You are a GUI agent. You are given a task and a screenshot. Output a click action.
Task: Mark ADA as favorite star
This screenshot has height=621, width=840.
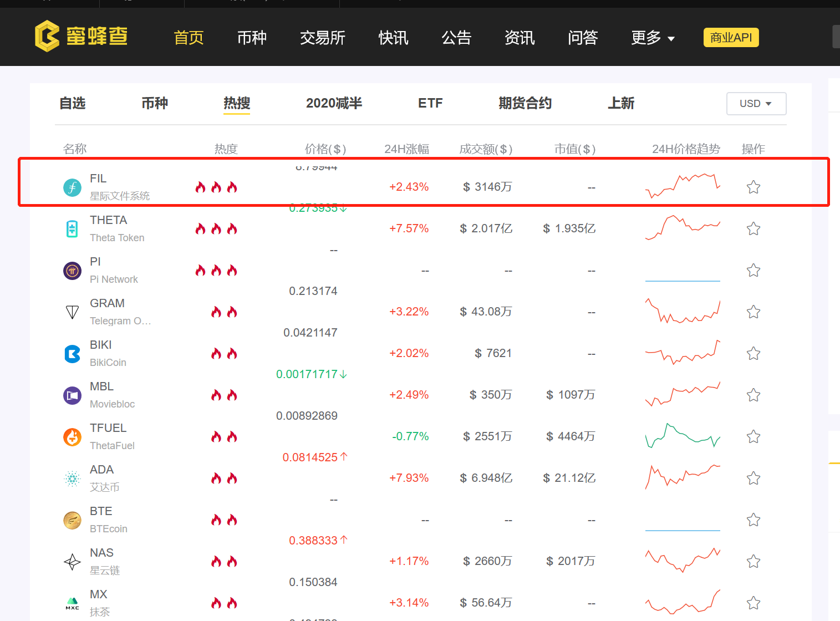[753, 478]
